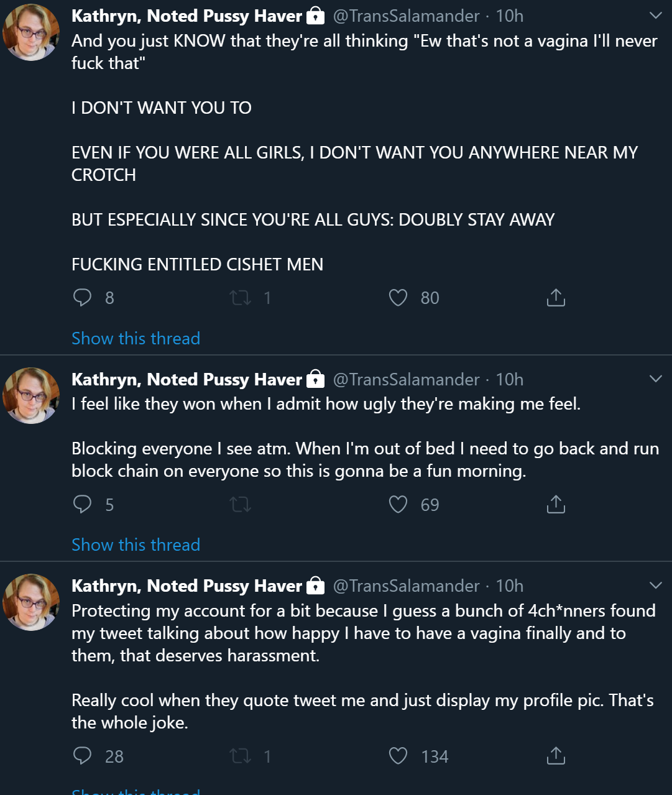Reply to the tweet with 8 replies
Screen dimensions: 672x795
point(83,298)
